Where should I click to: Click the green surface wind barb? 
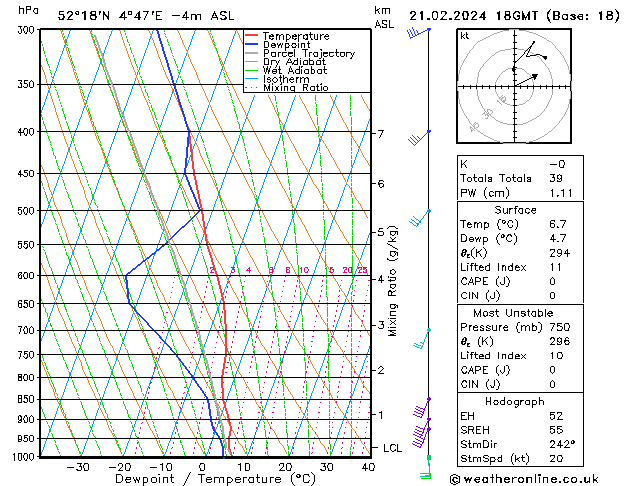(x=426, y=467)
